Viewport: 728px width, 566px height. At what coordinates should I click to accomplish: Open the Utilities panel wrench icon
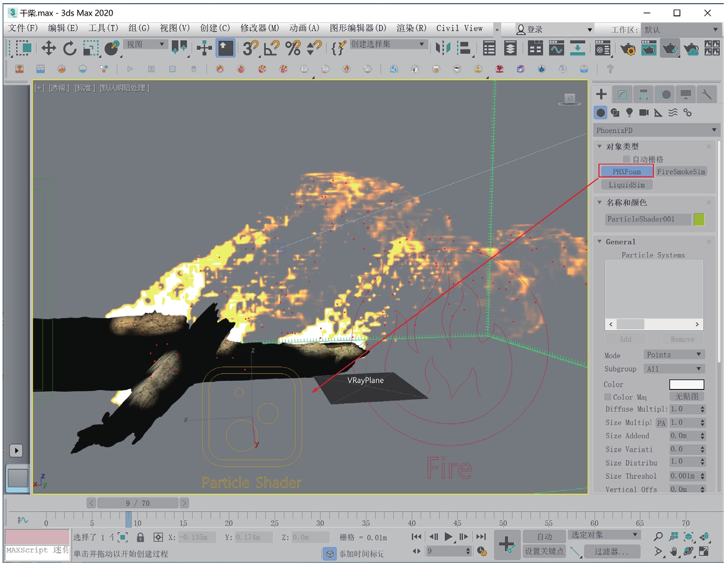coord(706,95)
